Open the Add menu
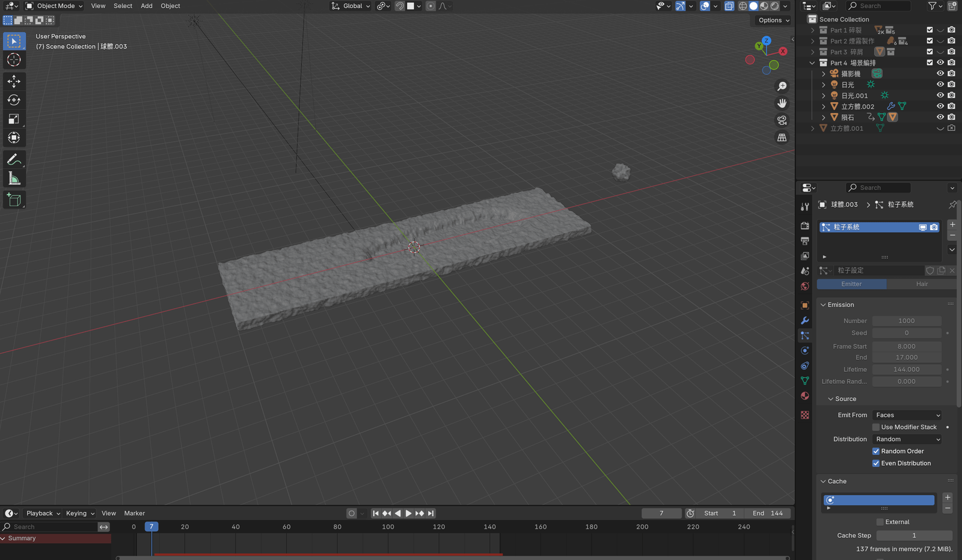 click(147, 6)
